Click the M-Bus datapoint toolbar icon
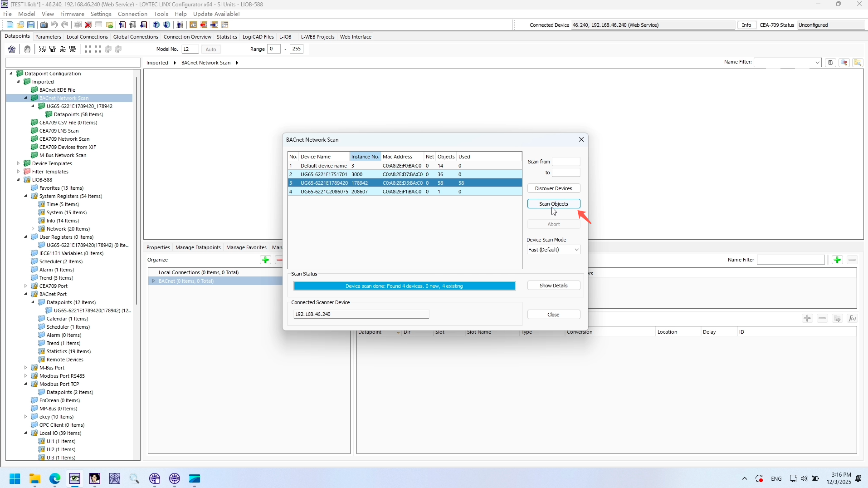This screenshot has height=488, width=868. [63, 49]
